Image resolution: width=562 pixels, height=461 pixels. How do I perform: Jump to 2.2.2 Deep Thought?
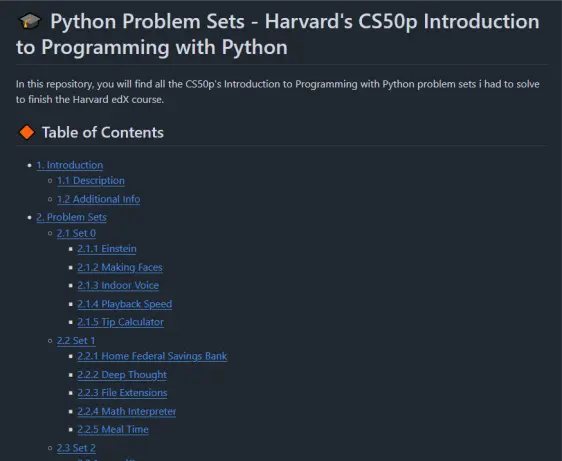[122, 375]
